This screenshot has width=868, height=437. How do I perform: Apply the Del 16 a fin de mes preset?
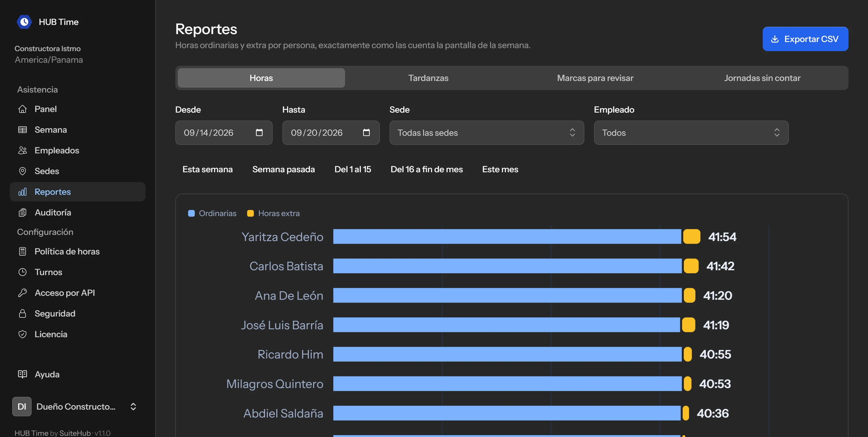click(427, 169)
